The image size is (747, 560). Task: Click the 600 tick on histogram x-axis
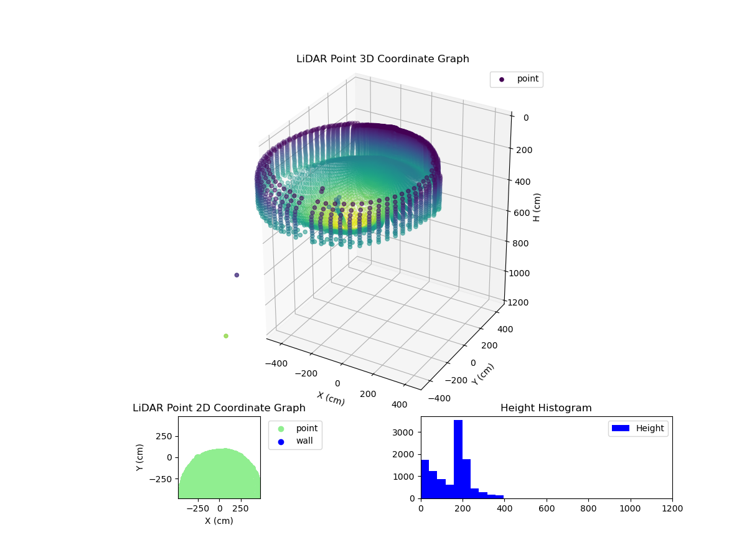[x=547, y=508]
